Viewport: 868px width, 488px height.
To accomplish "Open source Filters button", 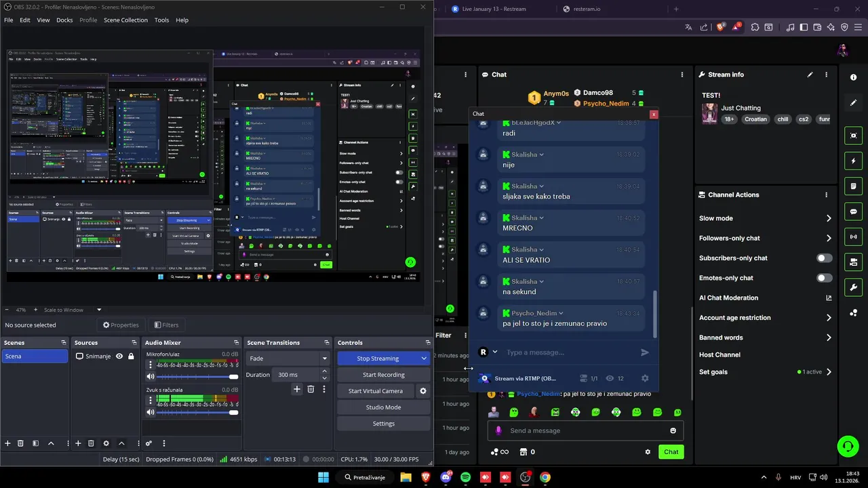I will click(166, 325).
